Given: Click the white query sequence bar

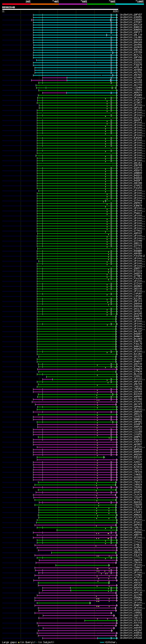Looking at the screenshot, I should [x=60, y=10].
